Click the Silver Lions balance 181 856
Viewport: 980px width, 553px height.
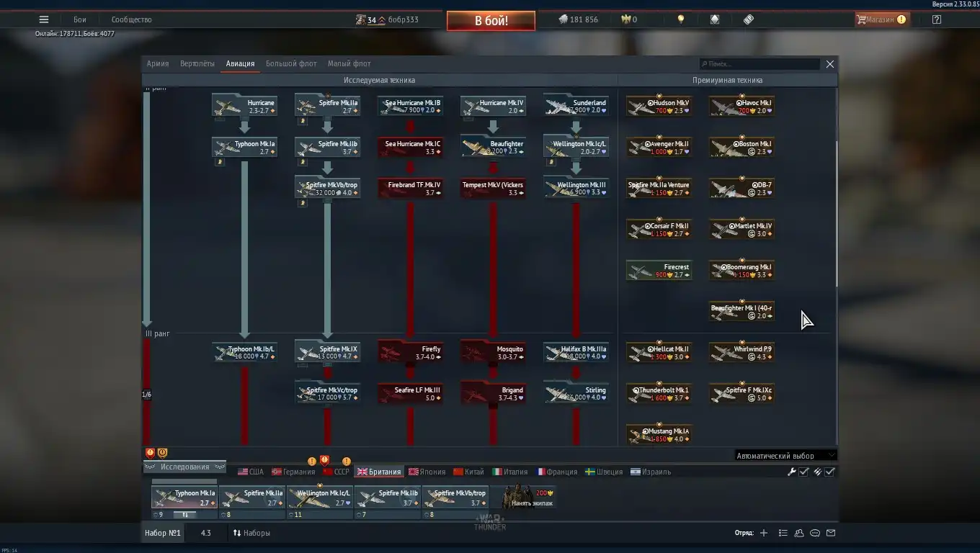578,19
